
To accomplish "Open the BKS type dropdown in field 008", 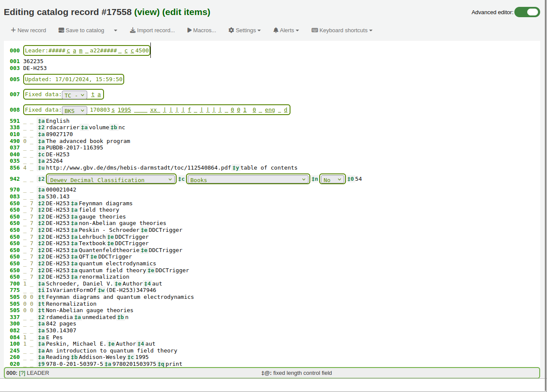I will pyautogui.click(x=75, y=110).
